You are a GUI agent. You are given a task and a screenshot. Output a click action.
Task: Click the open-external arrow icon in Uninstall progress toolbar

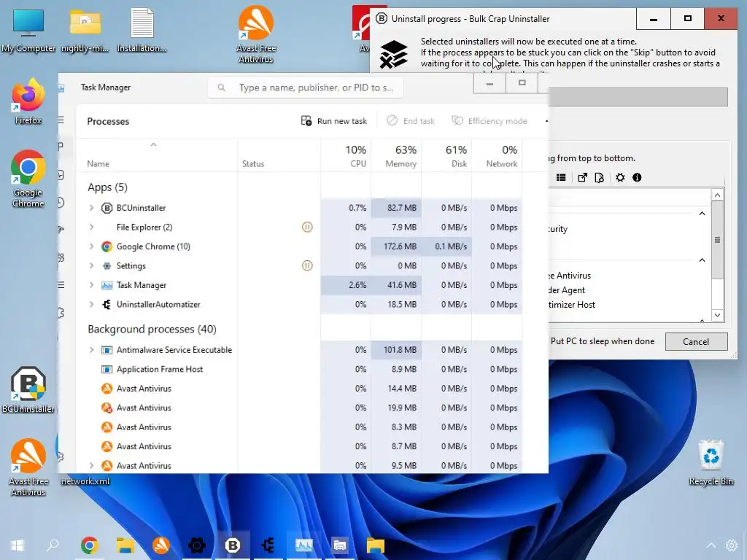(582, 178)
